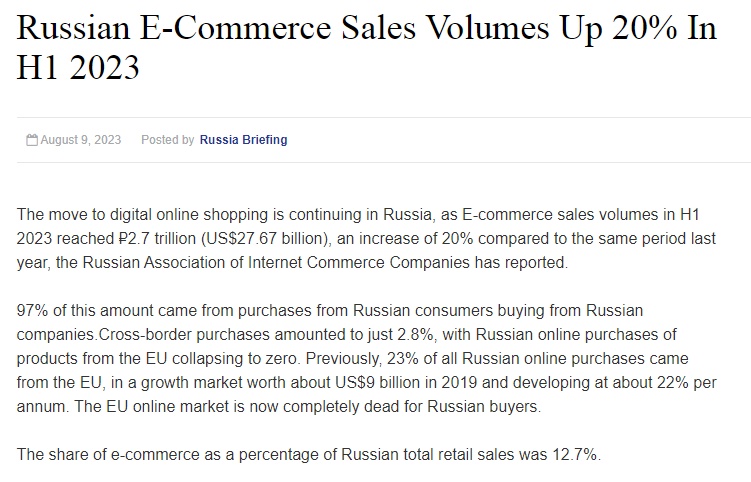Screen dimensions: 751x482
Task: Click the '₽2.7 trillion' amount in the text
Action: [x=157, y=239]
